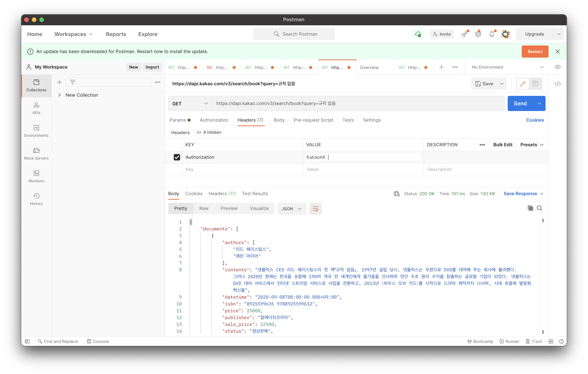Open the Environments panel
The image size is (588, 374).
[36, 131]
